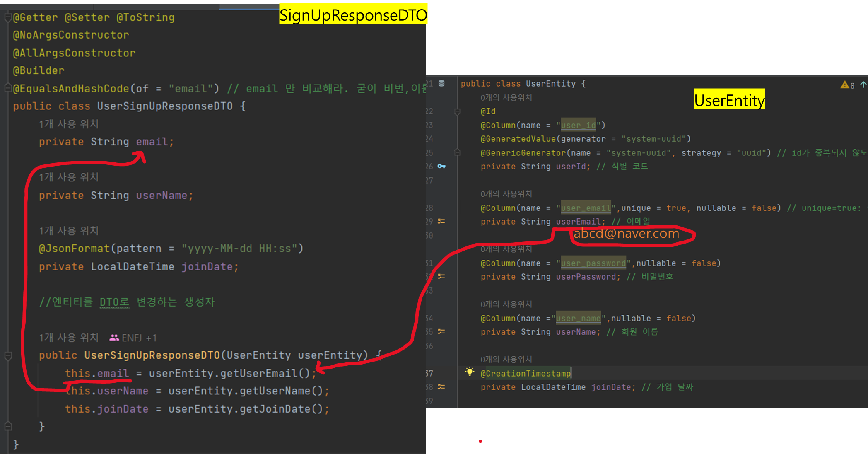Open the yellow lightbulb quick-fix at @CreationTimestamp
The image size is (868, 454).
469,371
